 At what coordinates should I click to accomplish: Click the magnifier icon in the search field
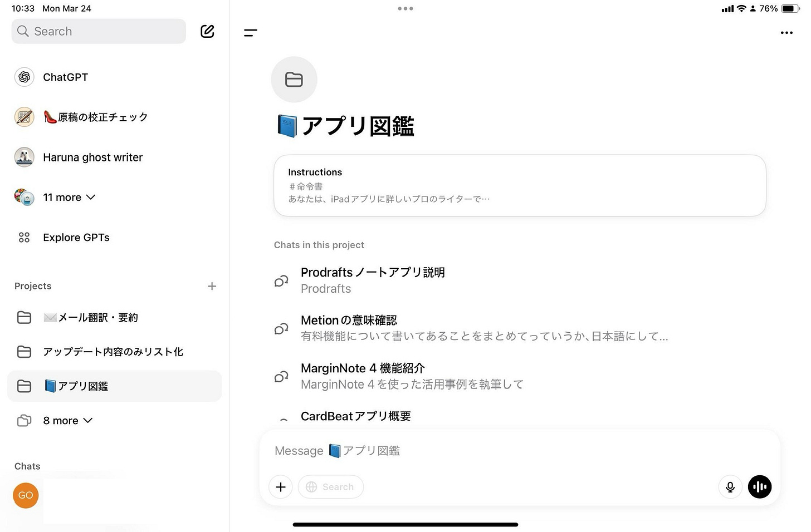pyautogui.click(x=23, y=31)
